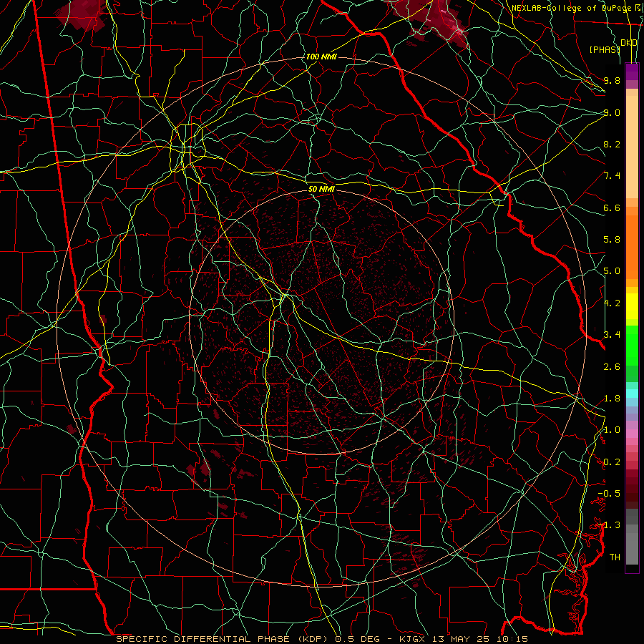Pick the large peach band in color bar
The image size is (644, 644).
click(632, 147)
